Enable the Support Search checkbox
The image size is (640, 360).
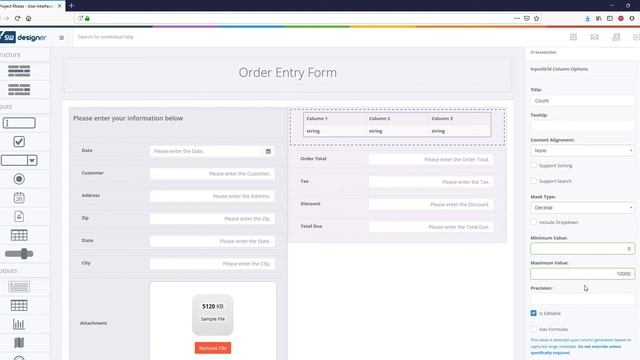(533, 181)
